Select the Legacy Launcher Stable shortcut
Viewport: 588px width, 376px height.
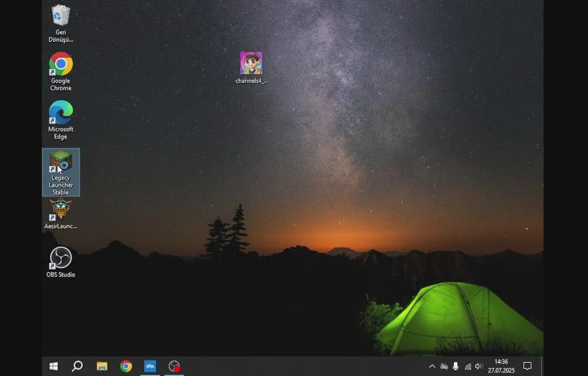(61, 172)
